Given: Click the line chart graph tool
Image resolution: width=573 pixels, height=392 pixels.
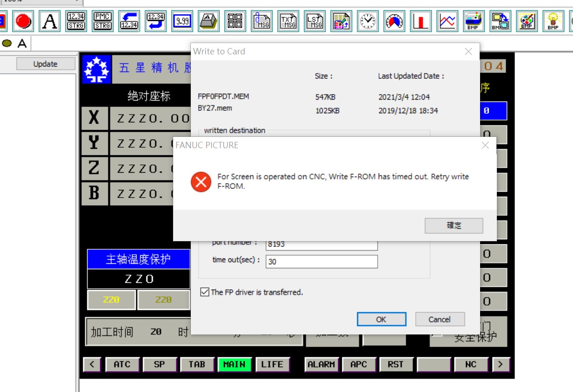Looking at the screenshot, I should (447, 21).
